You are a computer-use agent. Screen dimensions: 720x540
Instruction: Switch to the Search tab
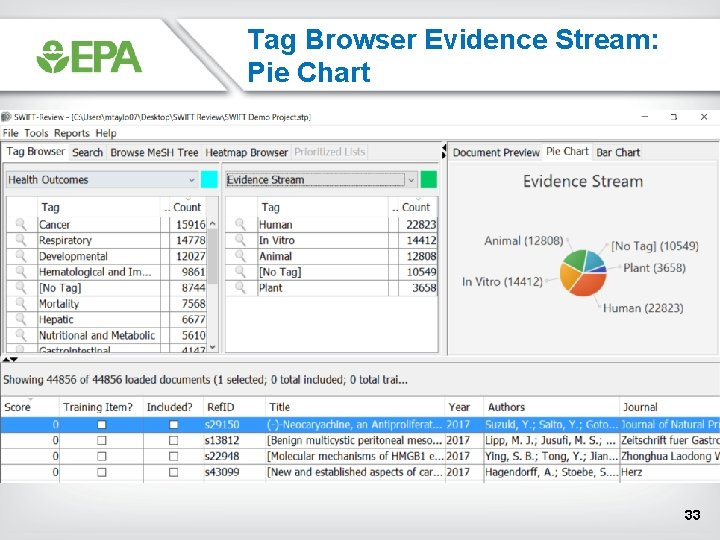[x=87, y=152]
